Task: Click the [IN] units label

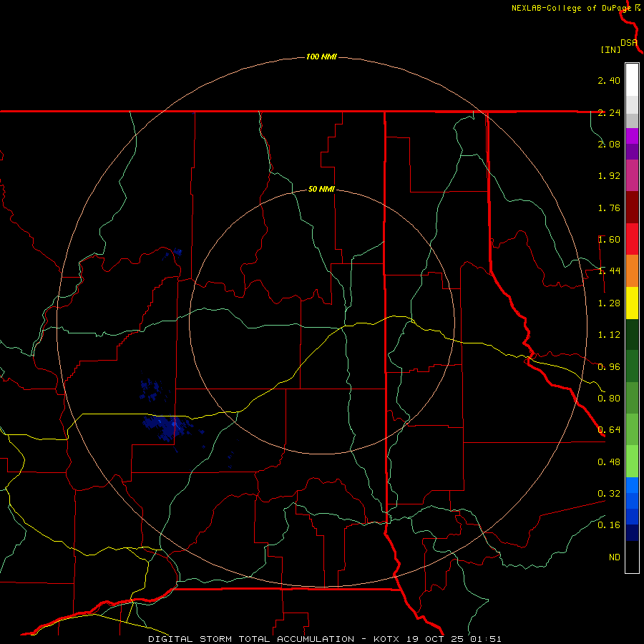Action: [611, 49]
